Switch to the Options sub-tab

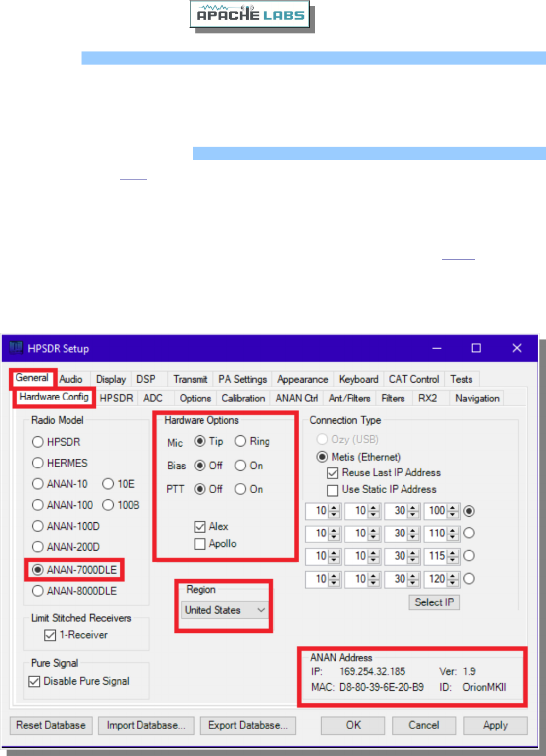click(x=195, y=398)
